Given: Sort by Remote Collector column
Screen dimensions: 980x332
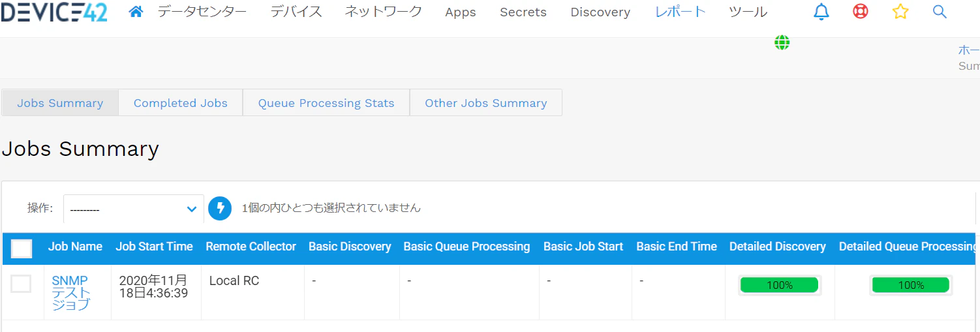Looking at the screenshot, I should [x=251, y=247].
